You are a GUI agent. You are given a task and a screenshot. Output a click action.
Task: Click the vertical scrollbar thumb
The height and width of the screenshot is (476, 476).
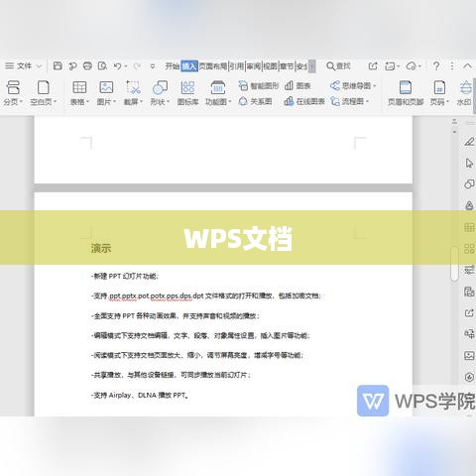pyautogui.click(x=455, y=264)
